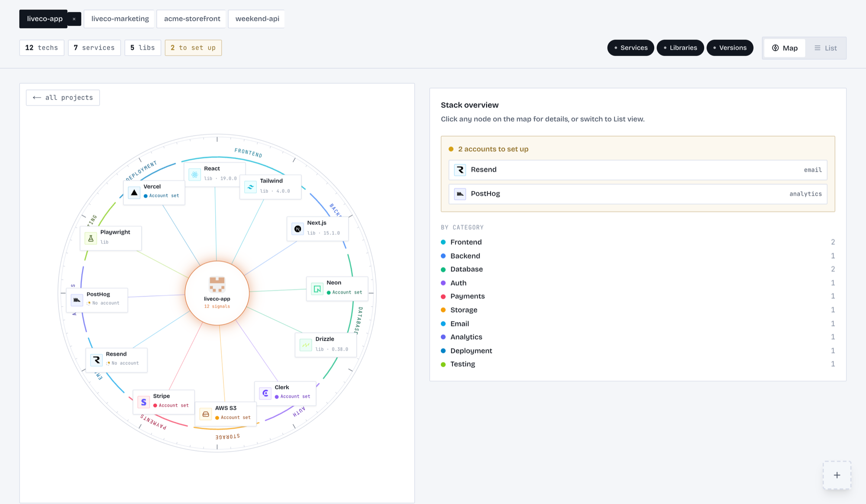
Task: Click the 7 services counter chip
Action: (x=94, y=48)
